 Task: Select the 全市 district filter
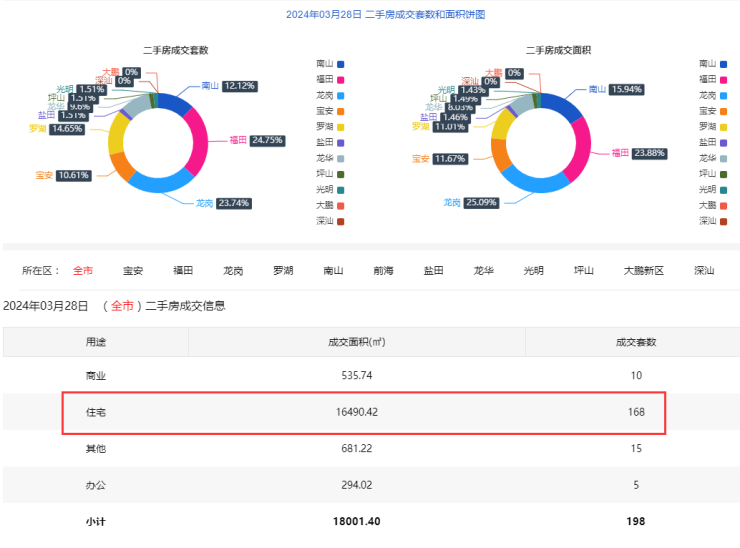click(83, 270)
